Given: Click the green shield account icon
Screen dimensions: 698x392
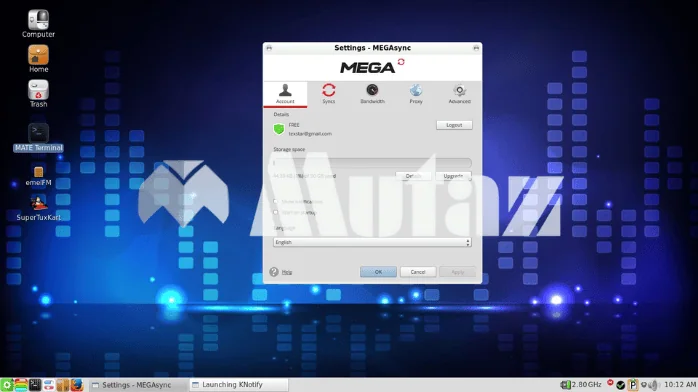Looking at the screenshot, I should coord(279,129).
